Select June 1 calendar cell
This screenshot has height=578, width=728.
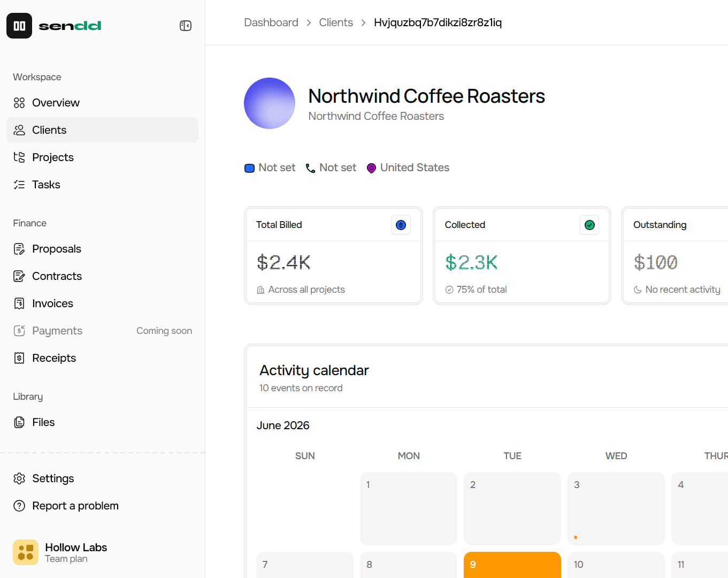click(409, 508)
